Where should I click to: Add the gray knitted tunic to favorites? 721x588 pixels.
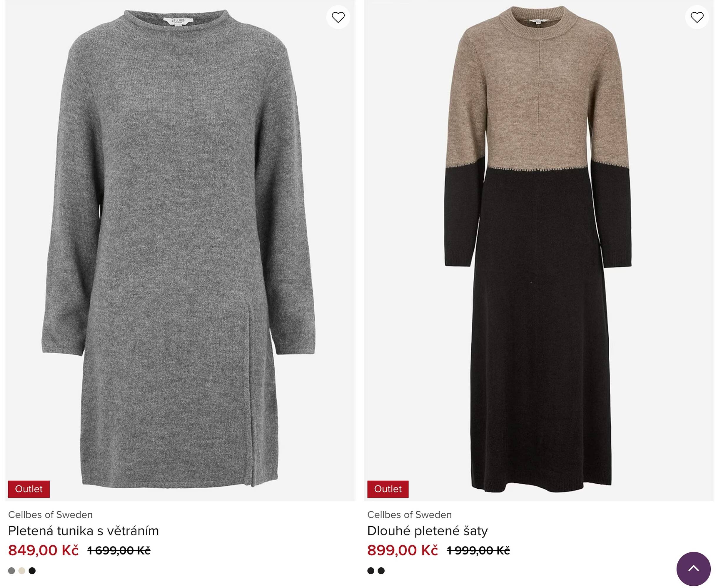tap(338, 17)
